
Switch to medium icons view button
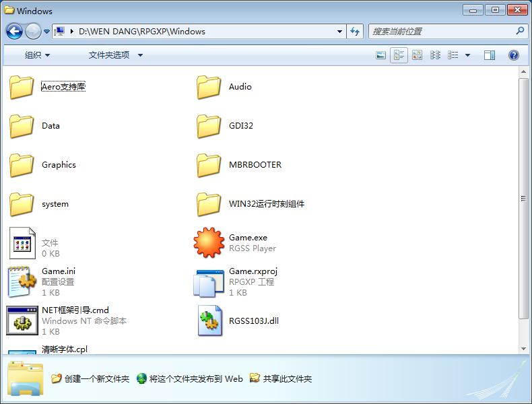(417, 55)
